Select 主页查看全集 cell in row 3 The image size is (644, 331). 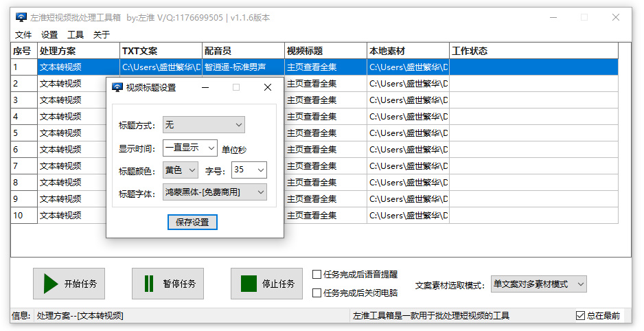pos(325,100)
